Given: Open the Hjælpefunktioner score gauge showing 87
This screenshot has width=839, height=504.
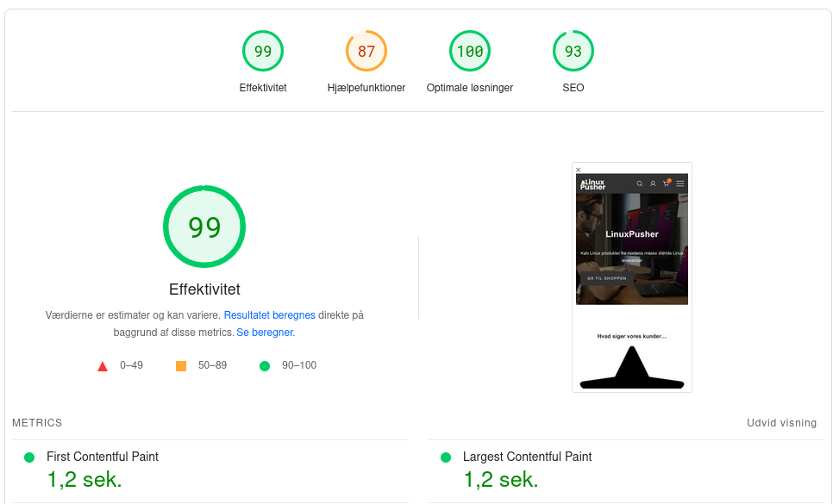Looking at the screenshot, I should tap(366, 52).
